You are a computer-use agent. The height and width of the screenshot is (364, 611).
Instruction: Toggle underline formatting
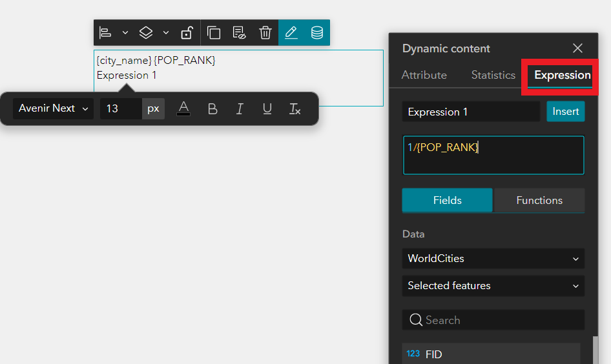click(267, 108)
